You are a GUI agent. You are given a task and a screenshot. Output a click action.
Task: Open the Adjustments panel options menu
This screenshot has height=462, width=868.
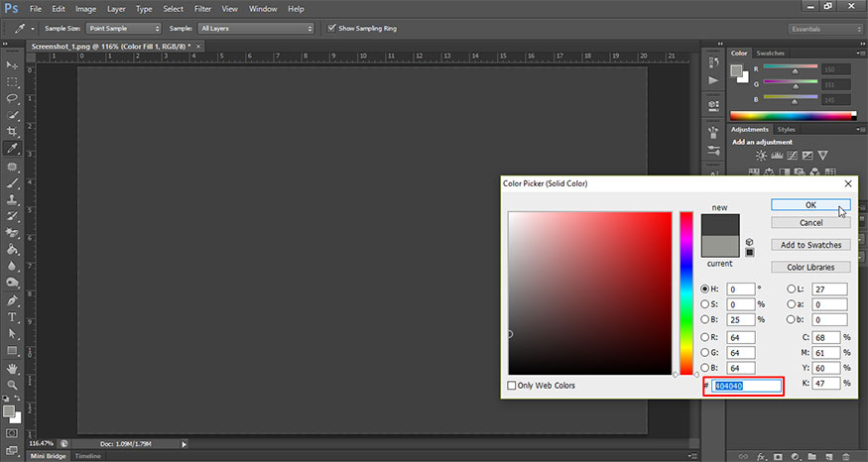tap(860, 130)
